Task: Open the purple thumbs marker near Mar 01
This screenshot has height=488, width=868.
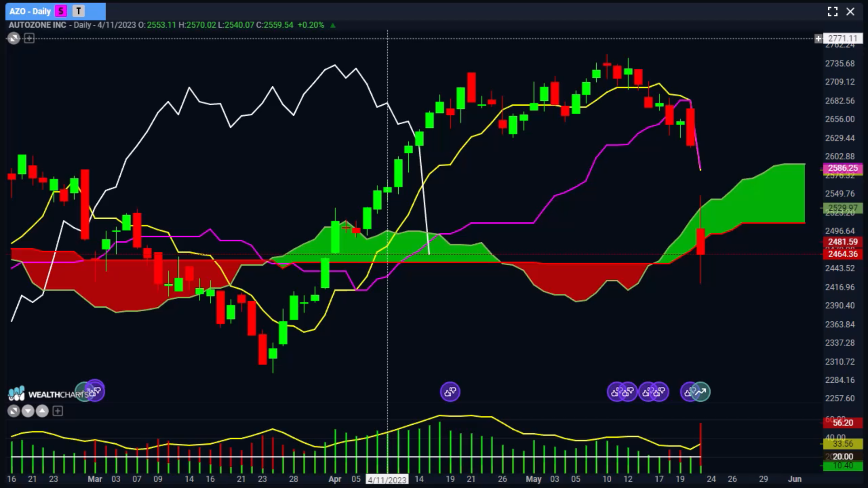Action: 95,391
